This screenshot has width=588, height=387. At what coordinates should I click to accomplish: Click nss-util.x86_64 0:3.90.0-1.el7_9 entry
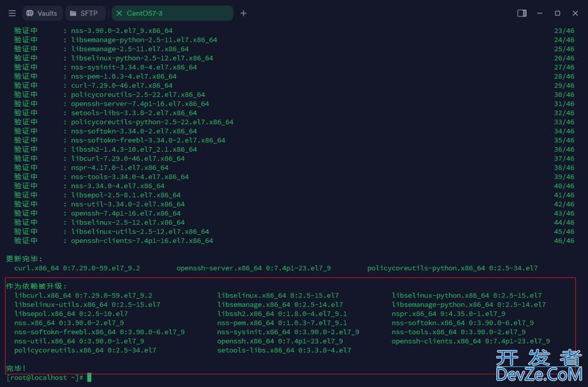point(79,341)
